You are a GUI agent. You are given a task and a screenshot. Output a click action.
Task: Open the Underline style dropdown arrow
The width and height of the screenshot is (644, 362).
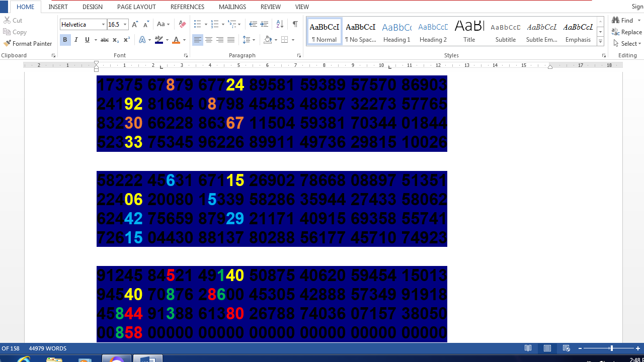click(x=95, y=40)
